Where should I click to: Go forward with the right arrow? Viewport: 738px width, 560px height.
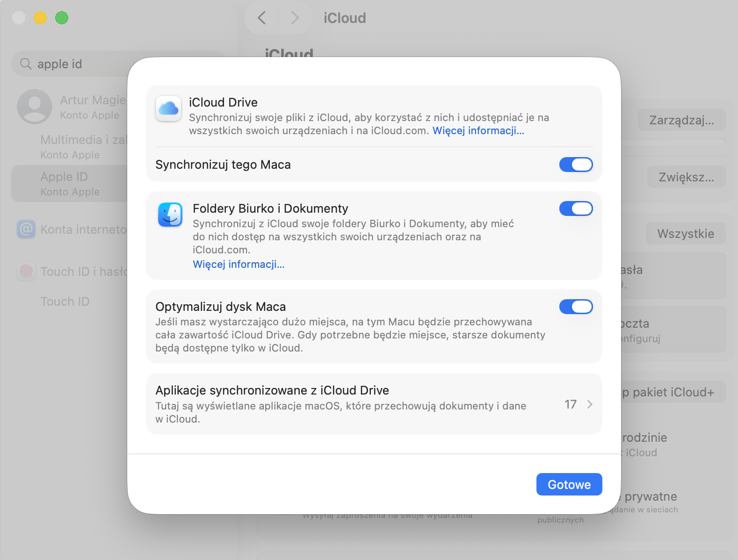pyautogui.click(x=295, y=18)
